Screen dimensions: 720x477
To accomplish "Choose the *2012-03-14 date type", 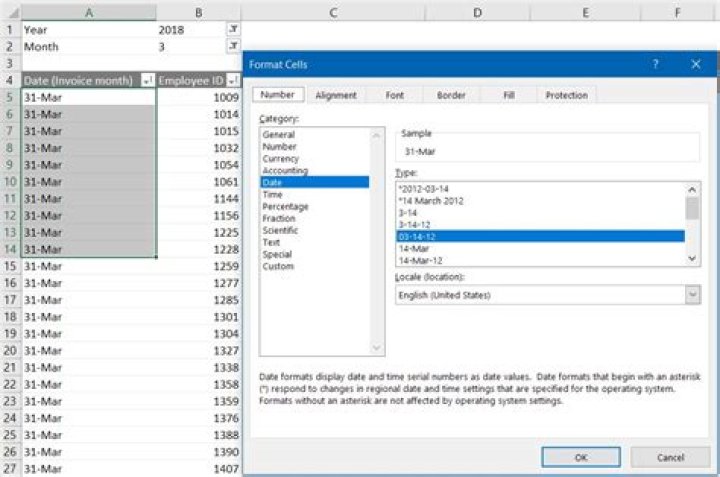I will coord(540,189).
